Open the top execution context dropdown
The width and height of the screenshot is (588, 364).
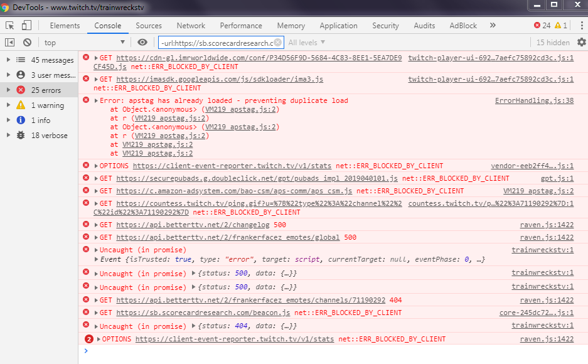pos(84,42)
